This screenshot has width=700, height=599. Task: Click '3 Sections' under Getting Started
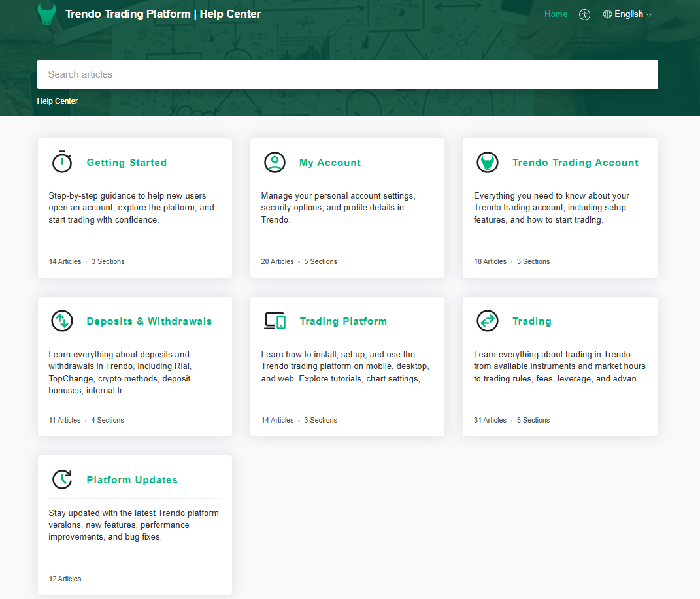tap(108, 261)
